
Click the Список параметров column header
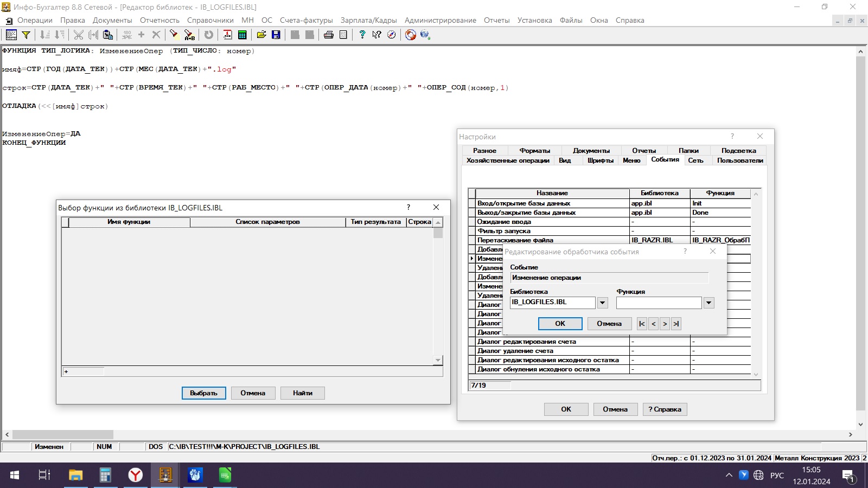tap(267, 222)
